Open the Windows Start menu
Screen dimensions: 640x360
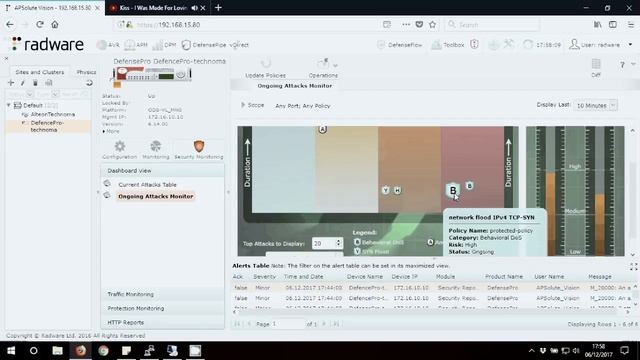[x=11, y=351]
